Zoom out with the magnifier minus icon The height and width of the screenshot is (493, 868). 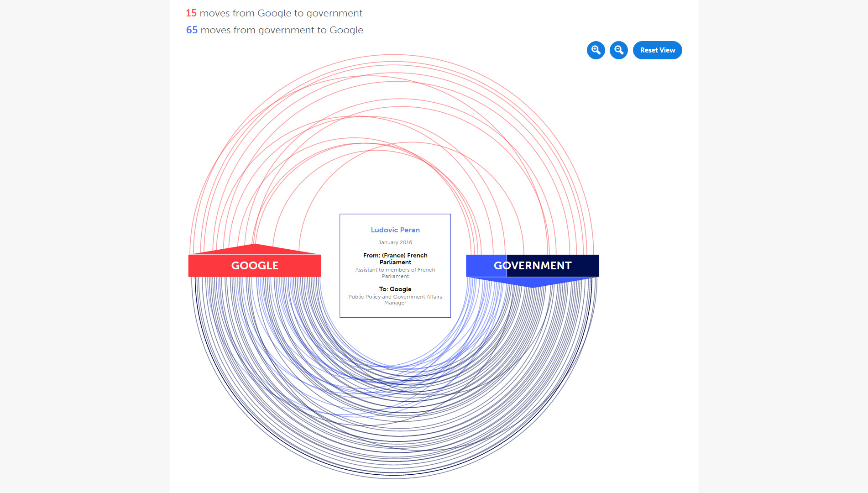pyautogui.click(x=618, y=50)
